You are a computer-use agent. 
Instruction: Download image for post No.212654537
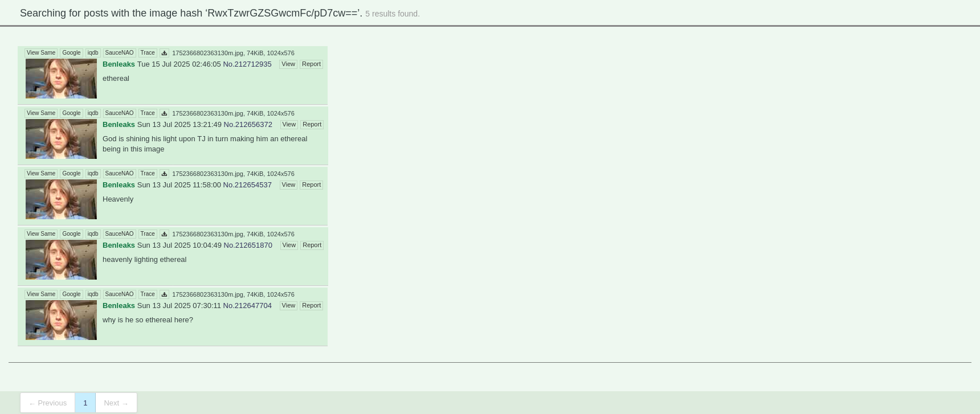[x=164, y=174]
